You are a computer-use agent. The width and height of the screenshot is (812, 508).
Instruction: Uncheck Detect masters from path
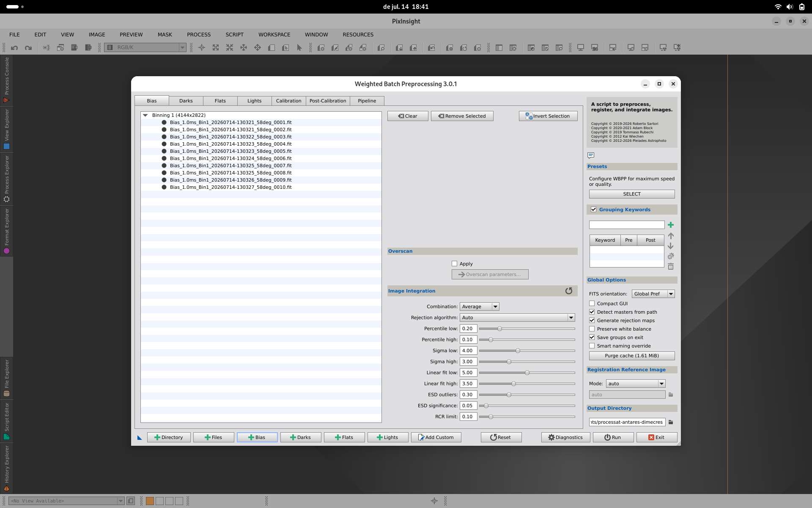tap(592, 312)
